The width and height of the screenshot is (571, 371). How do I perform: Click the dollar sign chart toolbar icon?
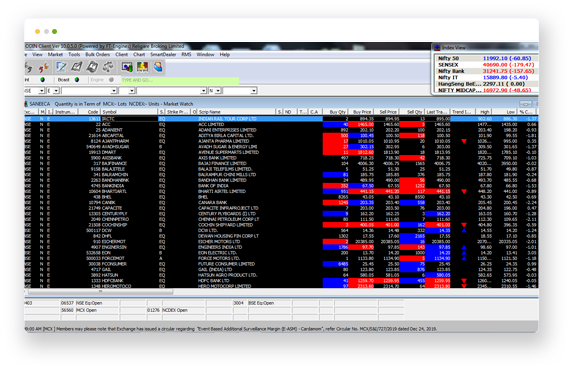(x=142, y=67)
